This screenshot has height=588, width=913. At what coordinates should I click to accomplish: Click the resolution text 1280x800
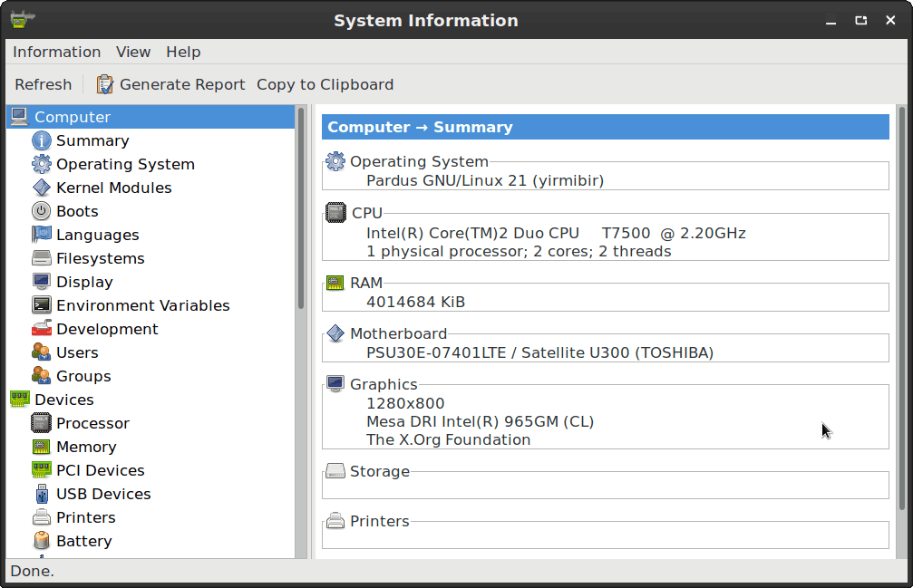[405, 403]
